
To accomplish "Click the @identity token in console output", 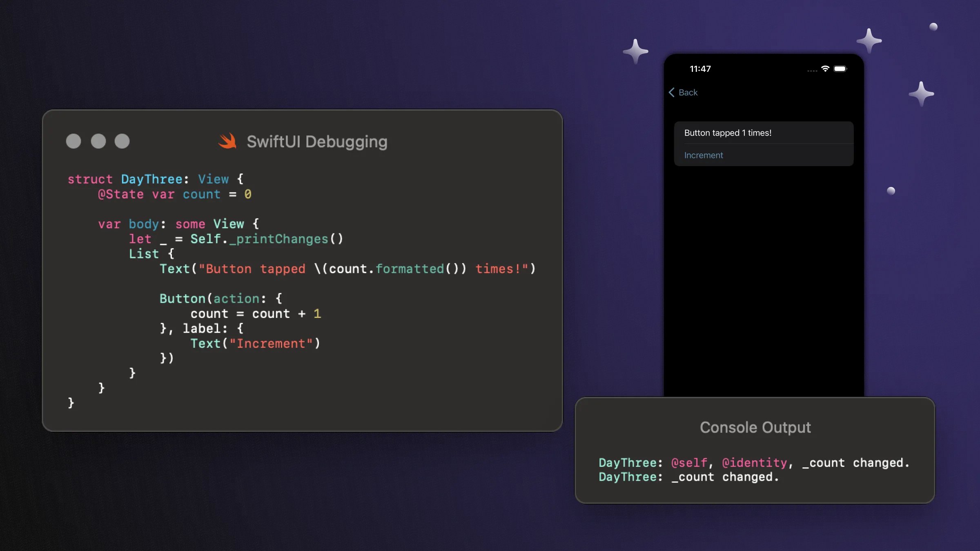I will 755,462.
